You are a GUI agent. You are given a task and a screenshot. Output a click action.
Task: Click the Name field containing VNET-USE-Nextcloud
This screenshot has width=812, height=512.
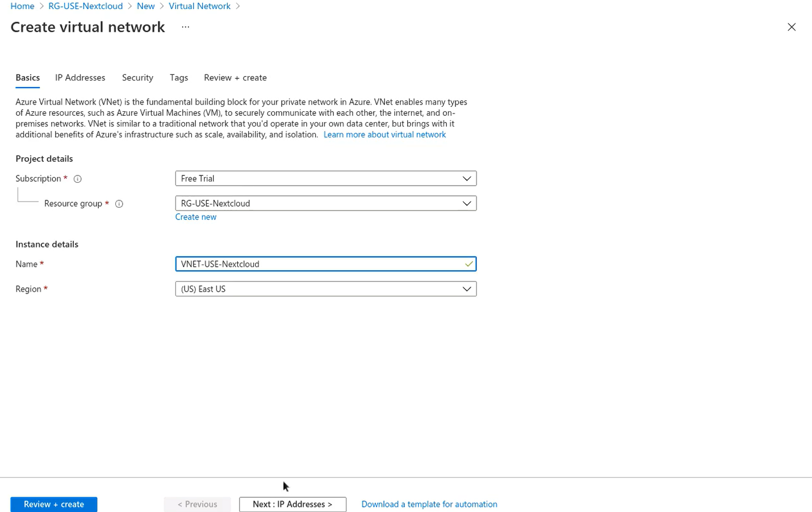(326, 264)
